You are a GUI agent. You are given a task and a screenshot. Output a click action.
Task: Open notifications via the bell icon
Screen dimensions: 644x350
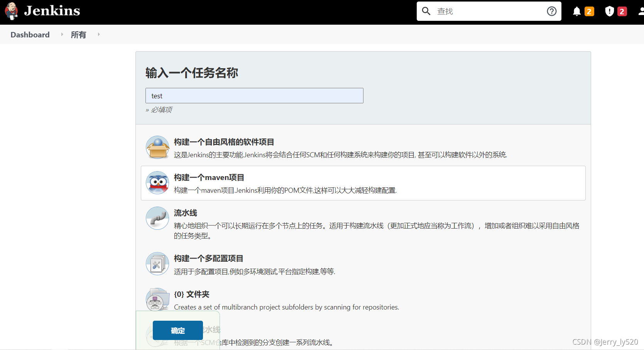point(576,11)
